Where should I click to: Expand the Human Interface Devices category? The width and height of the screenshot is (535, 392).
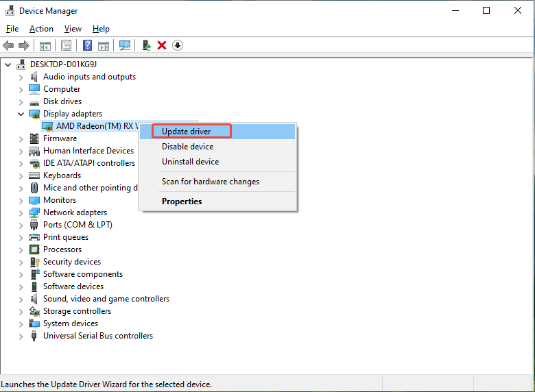pos(21,151)
